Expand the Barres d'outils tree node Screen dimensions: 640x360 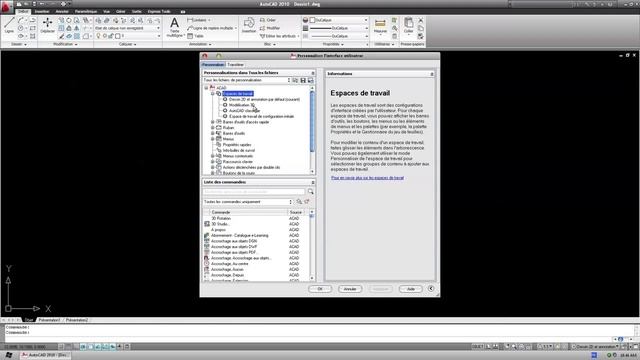click(x=213, y=133)
